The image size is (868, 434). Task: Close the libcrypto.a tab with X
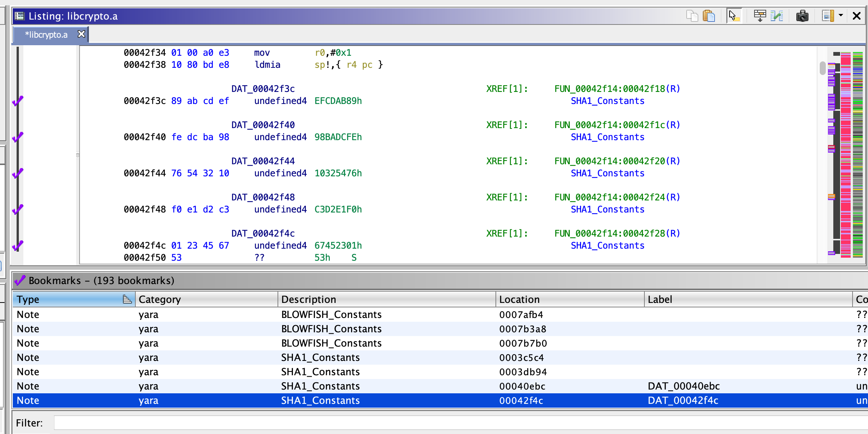[81, 34]
